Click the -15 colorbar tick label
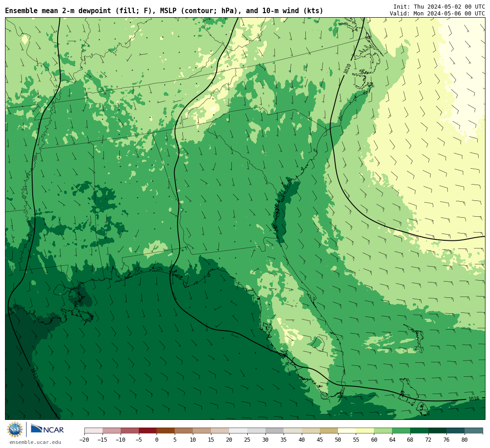This screenshot has height=448, width=490. 102,439
